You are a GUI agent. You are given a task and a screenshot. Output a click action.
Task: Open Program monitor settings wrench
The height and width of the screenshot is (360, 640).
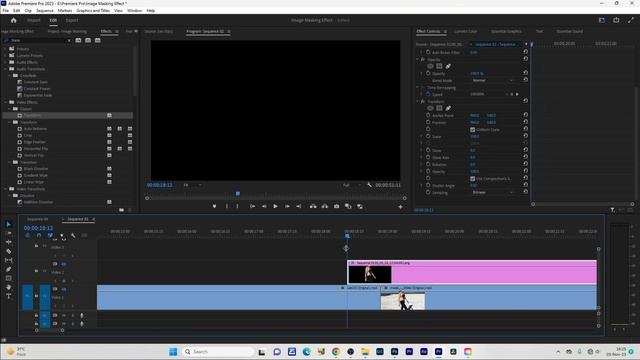[x=369, y=185]
